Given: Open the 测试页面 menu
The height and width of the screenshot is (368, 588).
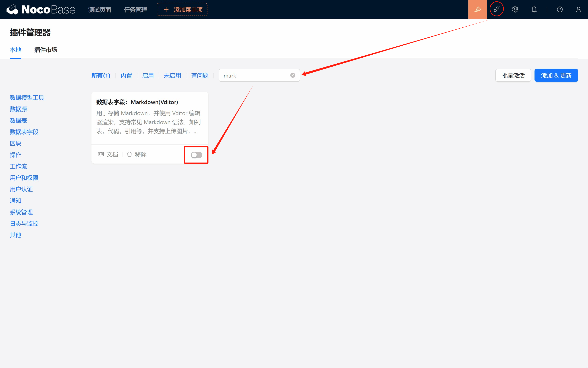Looking at the screenshot, I should pyautogui.click(x=99, y=9).
